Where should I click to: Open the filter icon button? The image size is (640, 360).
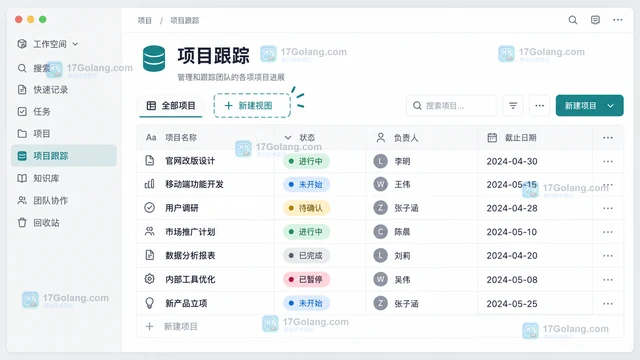point(513,106)
